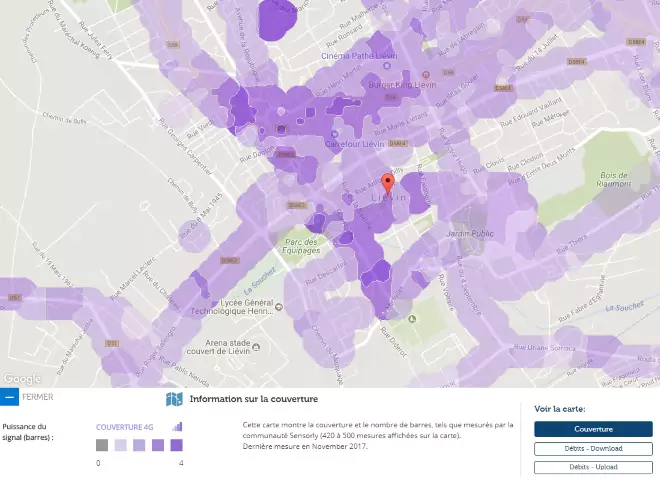Click the red location pin on Liévin
Screen dimensions: 660x488
[388, 184]
